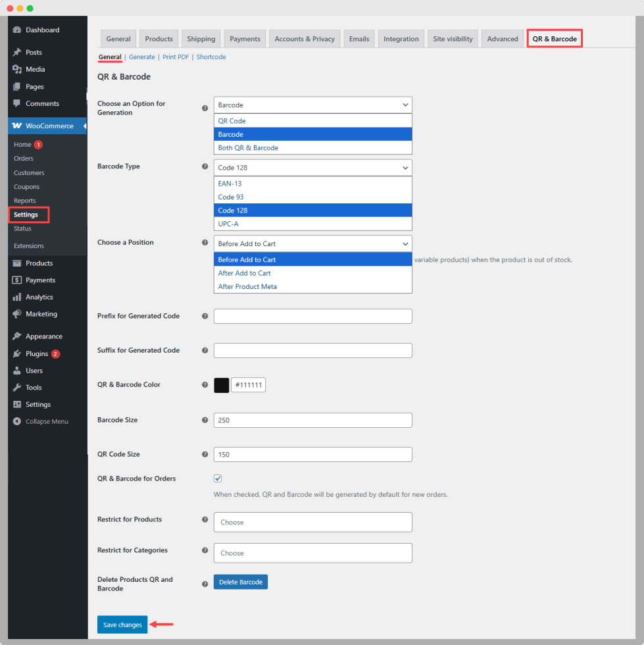
Task: Open the Shipping settings tab
Action: pos(201,39)
